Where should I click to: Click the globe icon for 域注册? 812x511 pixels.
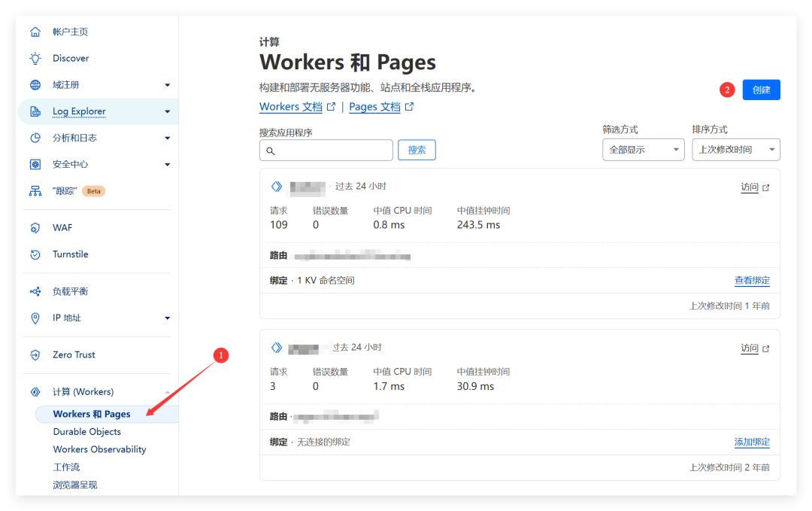tap(35, 85)
